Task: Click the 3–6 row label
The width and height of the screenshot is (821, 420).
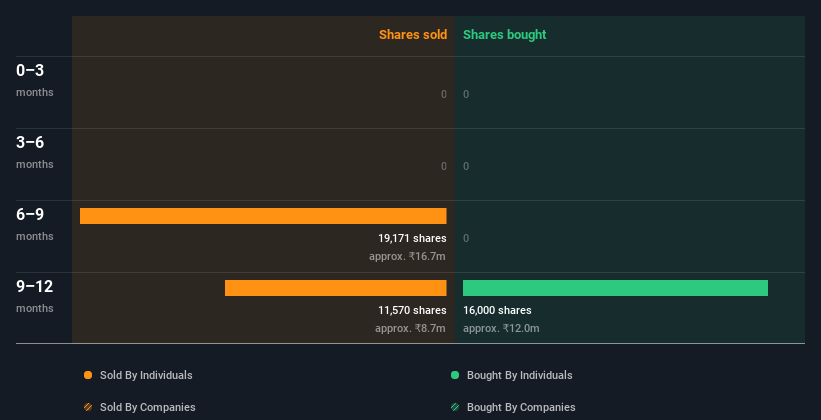Action: pyautogui.click(x=30, y=142)
